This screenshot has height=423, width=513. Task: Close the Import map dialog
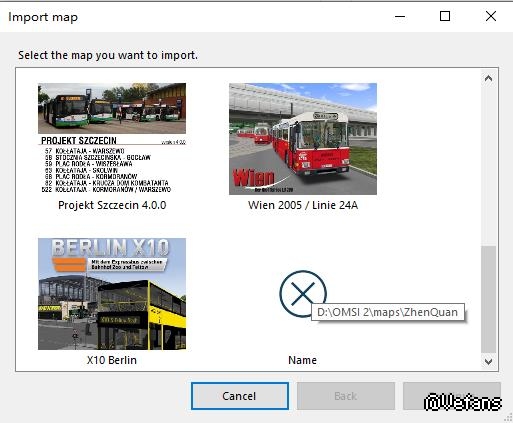[491, 16]
